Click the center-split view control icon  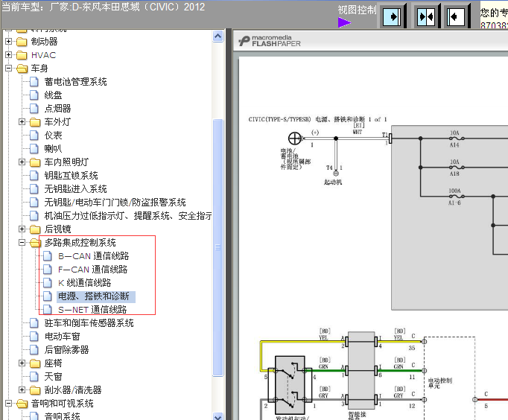click(x=426, y=16)
